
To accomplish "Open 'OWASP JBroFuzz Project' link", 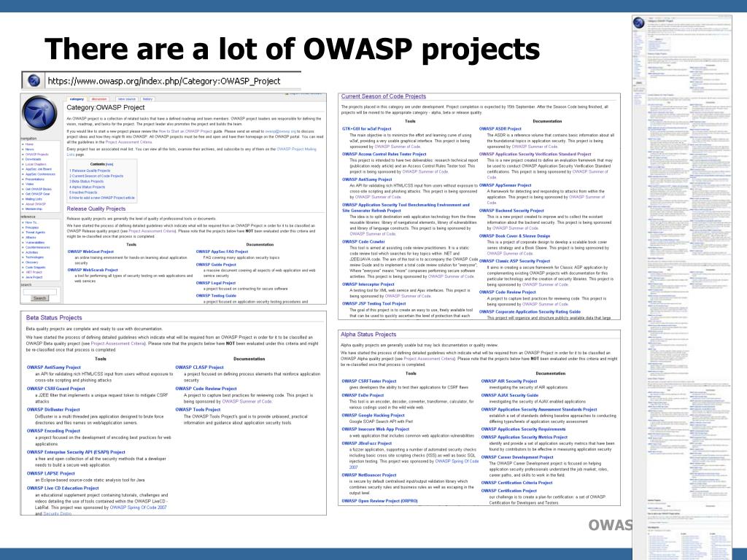I will coord(367,443).
